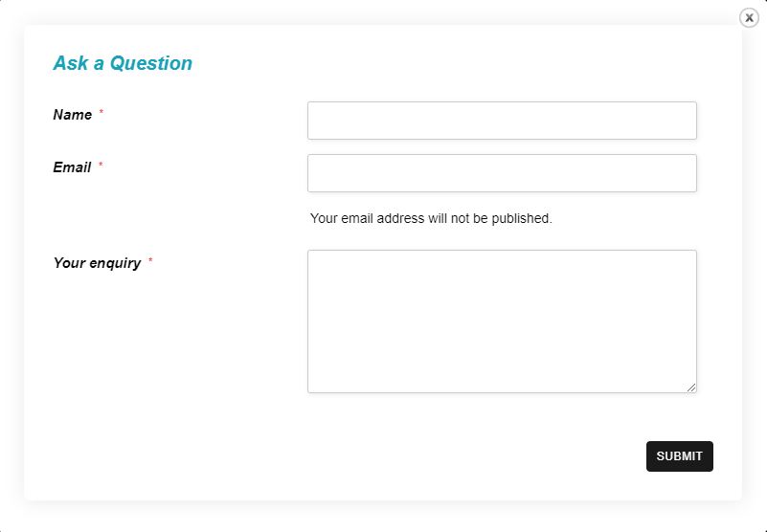Close the Ask a Question dialog
This screenshot has width=767, height=532.
click(x=749, y=17)
